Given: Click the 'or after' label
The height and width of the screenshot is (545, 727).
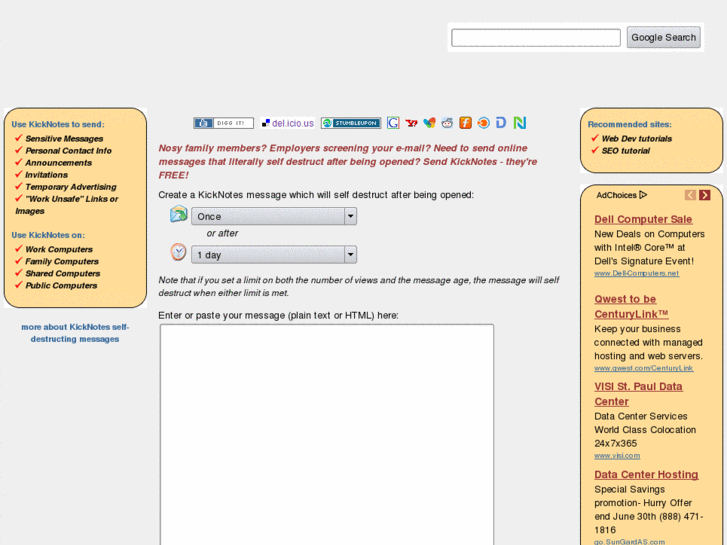Looking at the screenshot, I should click(x=222, y=233).
